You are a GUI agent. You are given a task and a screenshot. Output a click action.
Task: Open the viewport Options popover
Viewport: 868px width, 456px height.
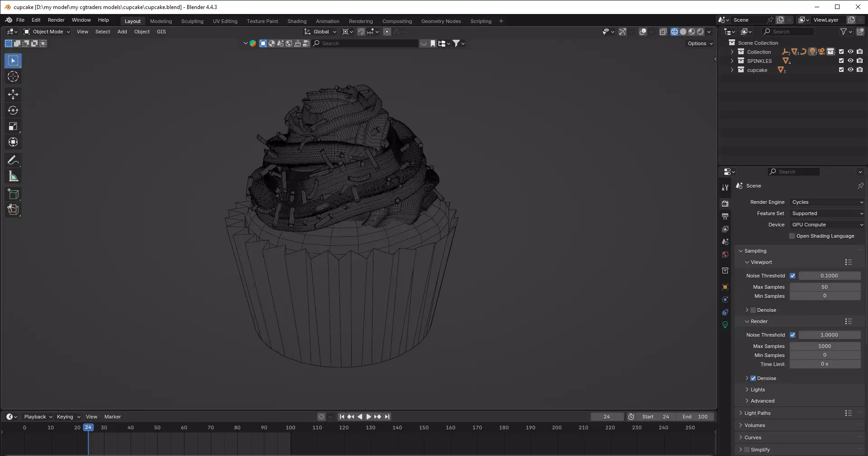point(700,43)
